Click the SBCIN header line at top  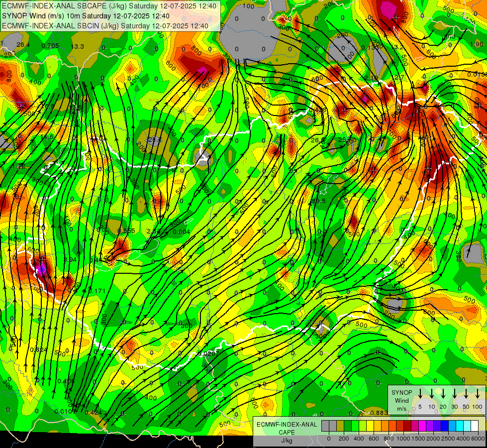(105, 26)
